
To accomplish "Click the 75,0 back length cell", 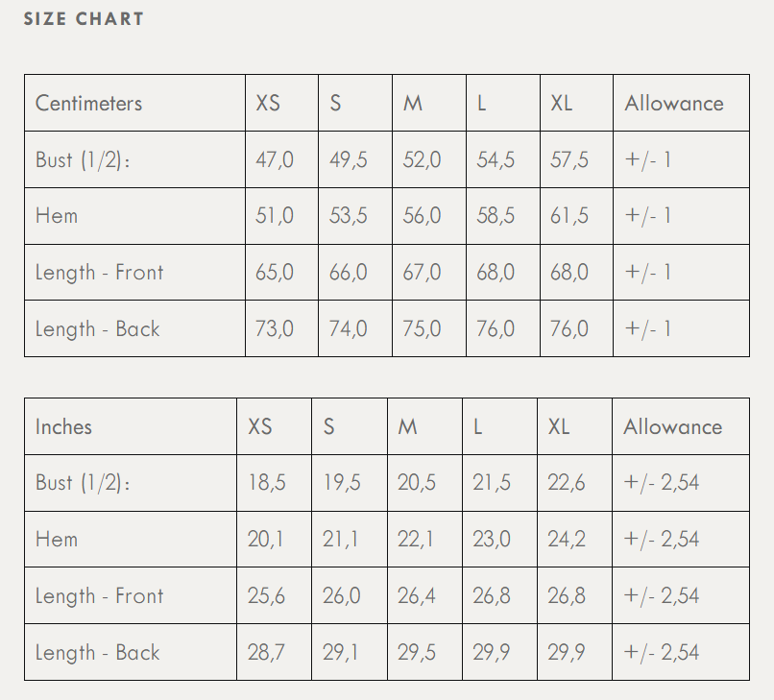I will [423, 328].
